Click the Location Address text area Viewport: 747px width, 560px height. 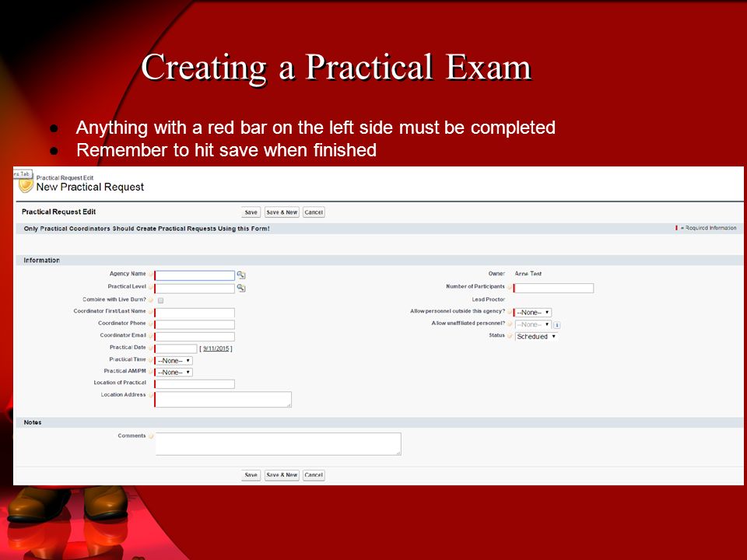[x=223, y=400]
